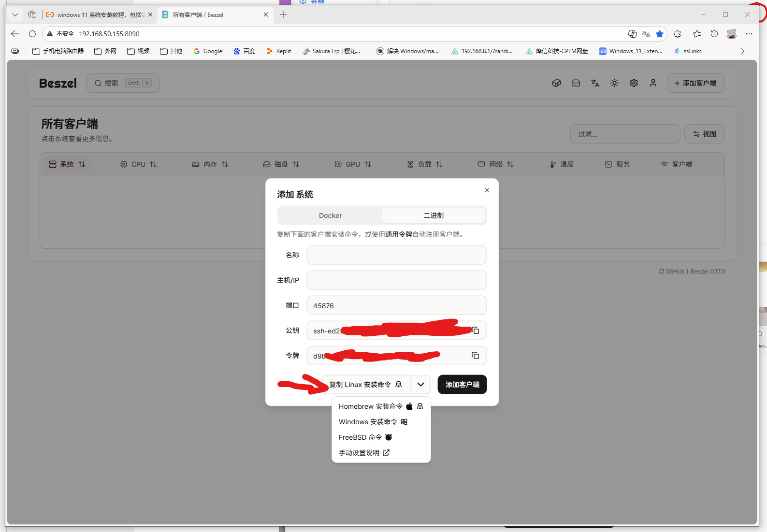Image resolution: width=767 pixels, height=532 pixels.
Task: Open the browser extensions puzzle icon
Action: [x=677, y=34]
